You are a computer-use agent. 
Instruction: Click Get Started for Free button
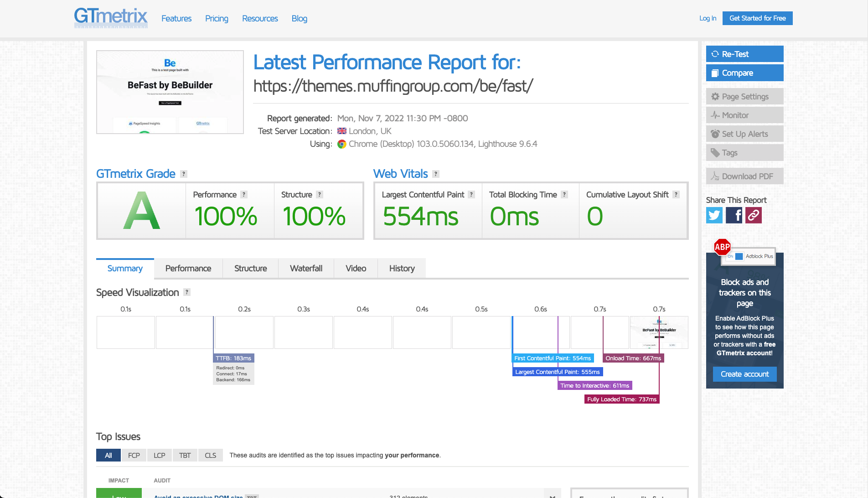[x=757, y=18]
